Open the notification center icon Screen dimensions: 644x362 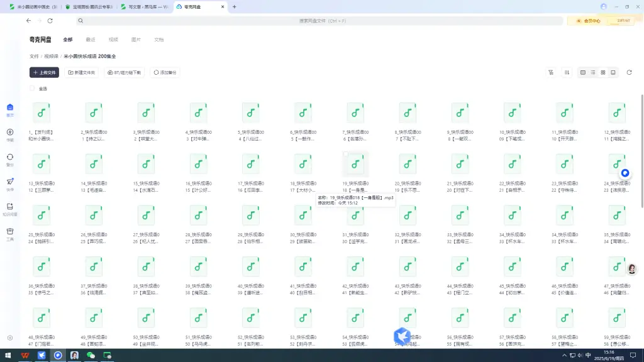[x=633, y=356]
